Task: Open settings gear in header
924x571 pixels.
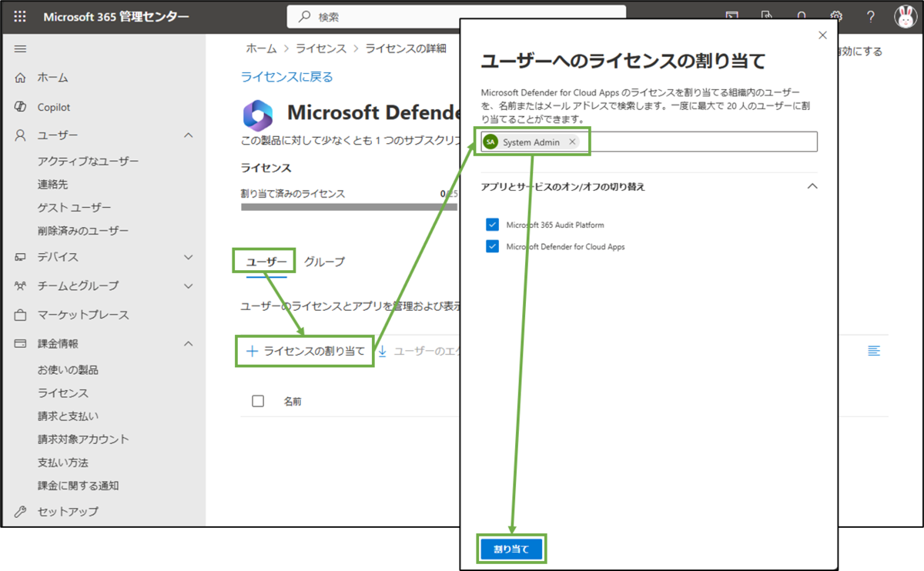Action: (836, 17)
